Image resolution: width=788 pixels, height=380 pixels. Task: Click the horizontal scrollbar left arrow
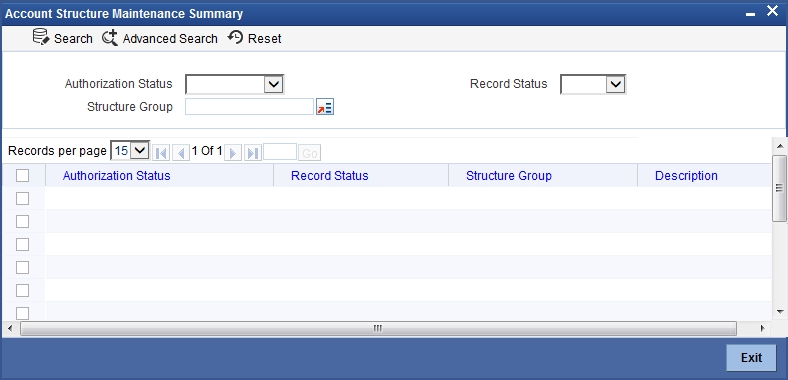point(10,329)
